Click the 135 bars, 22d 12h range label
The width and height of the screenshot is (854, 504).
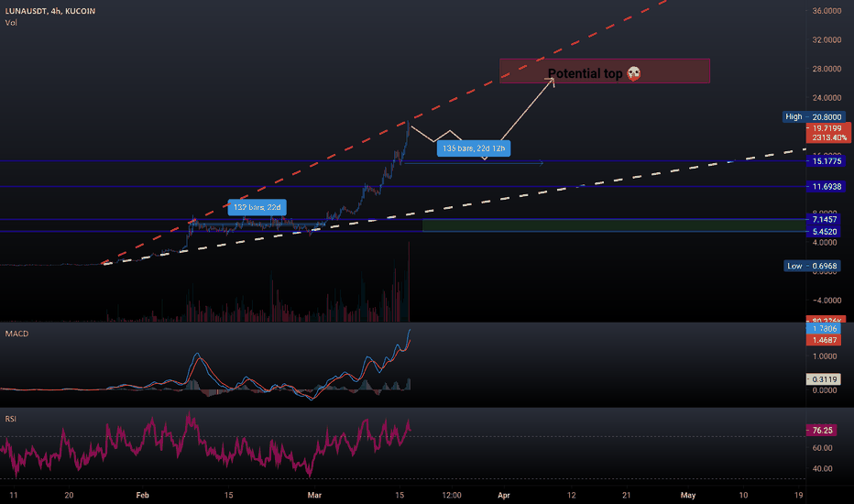click(474, 148)
